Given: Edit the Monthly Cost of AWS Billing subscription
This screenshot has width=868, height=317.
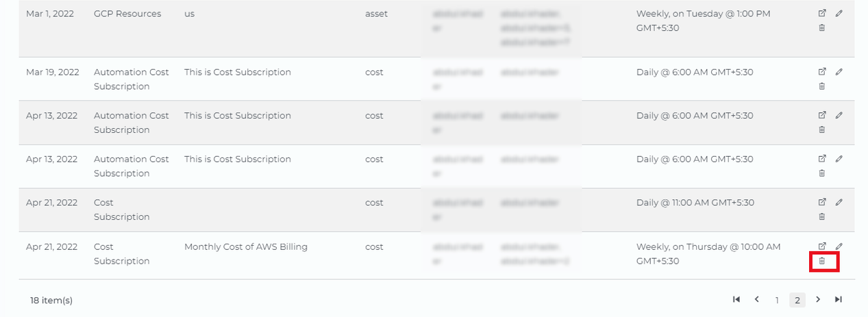Looking at the screenshot, I should (839, 246).
